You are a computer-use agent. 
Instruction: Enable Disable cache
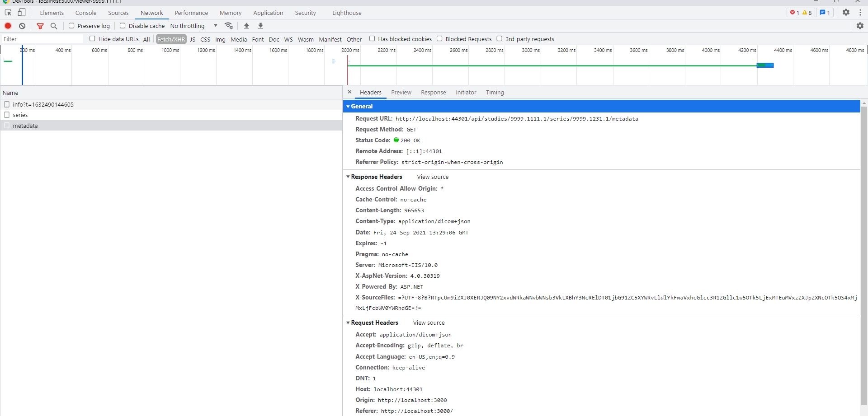(x=122, y=26)
